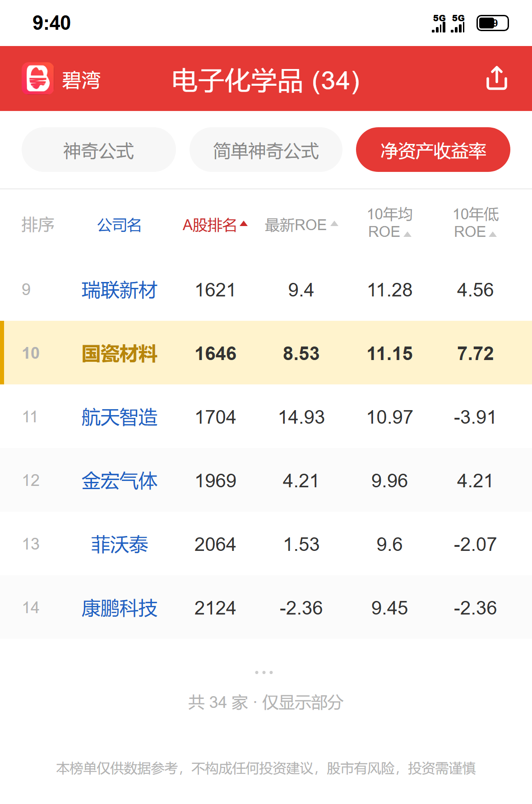
Task: Tap the 共 34 家 · 仅显示部分 note
Action: [x=266, y=702]
